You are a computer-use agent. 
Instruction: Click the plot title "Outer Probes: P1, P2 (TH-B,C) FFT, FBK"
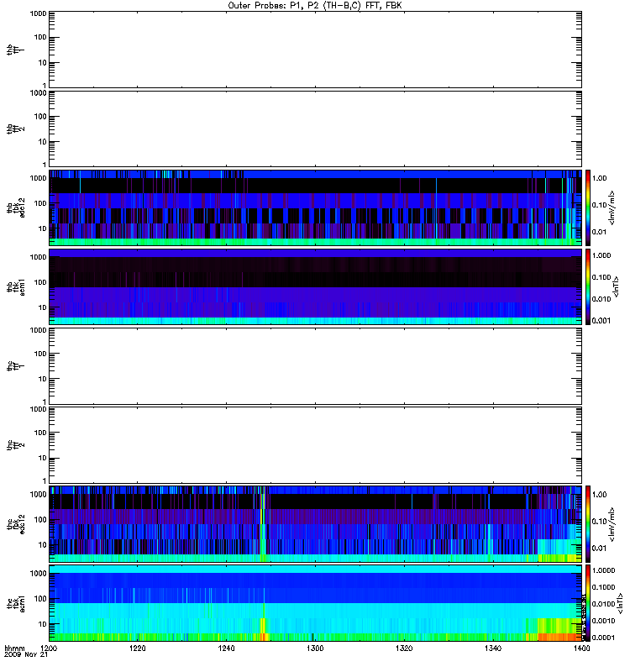[x=315, y=6]
